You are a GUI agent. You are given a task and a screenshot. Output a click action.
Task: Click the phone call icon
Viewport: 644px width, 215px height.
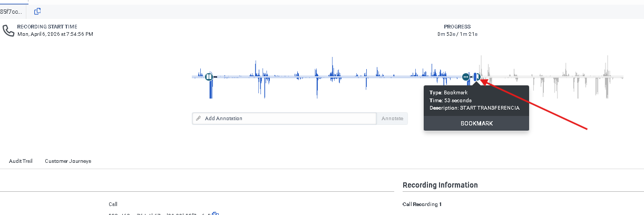click(x=8, y=31)
